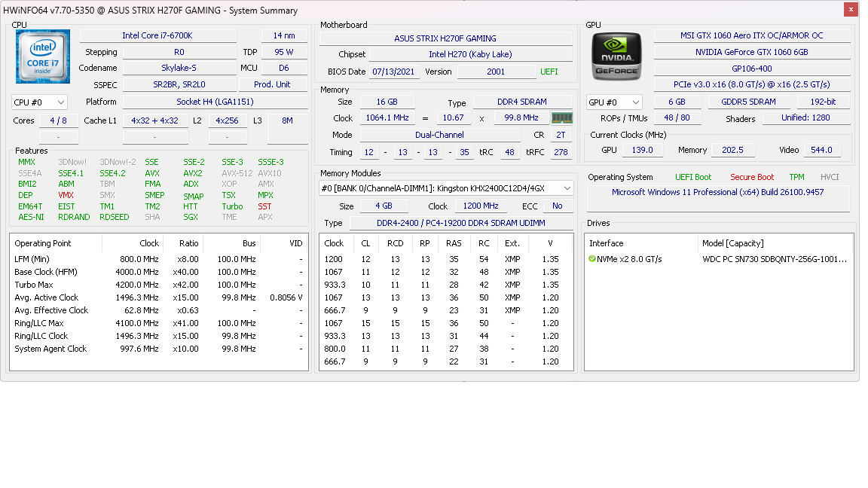
Task: Click the Operating Point column header
Action: 56,243
